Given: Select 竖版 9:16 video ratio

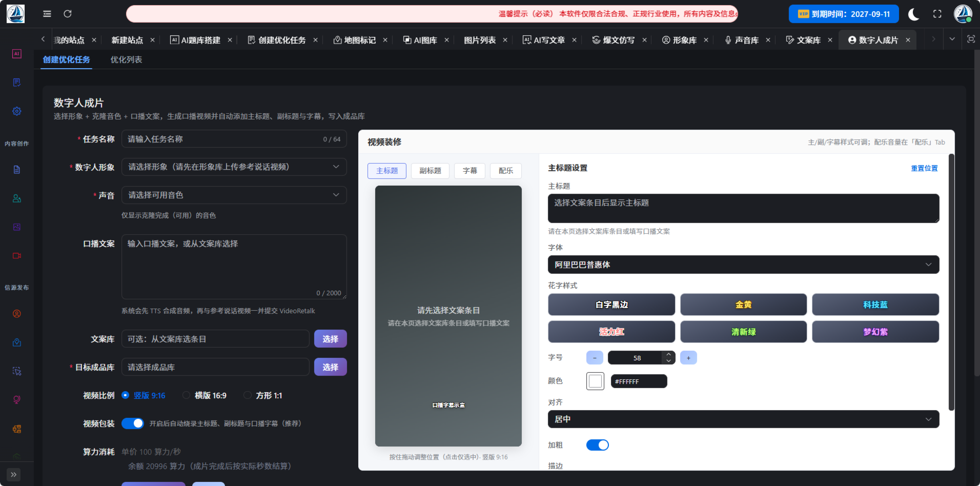Looking at the screenshot, I should 143,396.
